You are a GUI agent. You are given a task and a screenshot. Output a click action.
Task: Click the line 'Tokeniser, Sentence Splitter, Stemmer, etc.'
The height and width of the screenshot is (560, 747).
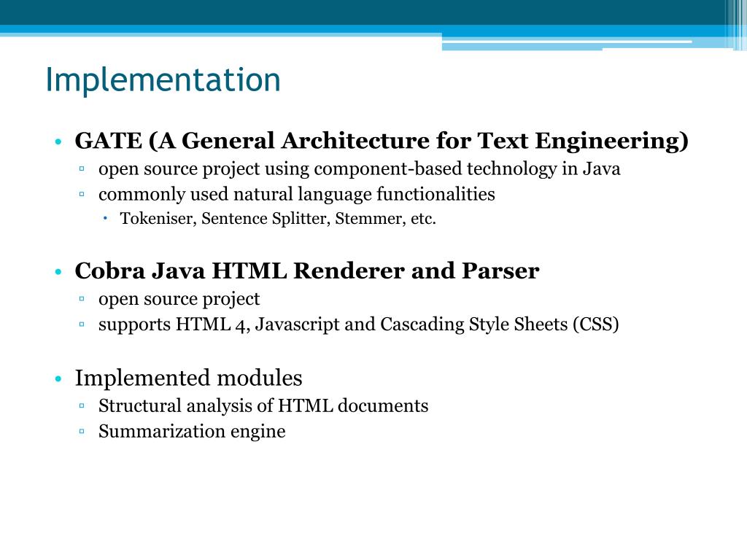[278, 219]
